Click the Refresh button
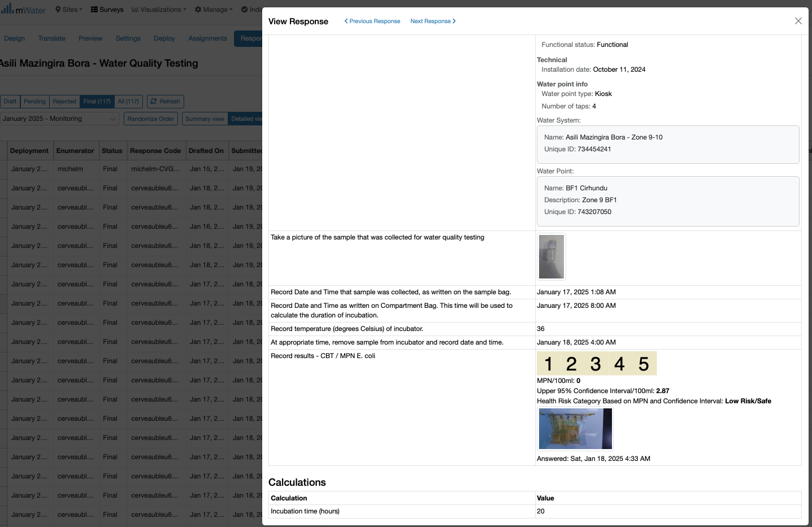Image resolution: width=812 pixels, height=527 pixels. [166, 102]
